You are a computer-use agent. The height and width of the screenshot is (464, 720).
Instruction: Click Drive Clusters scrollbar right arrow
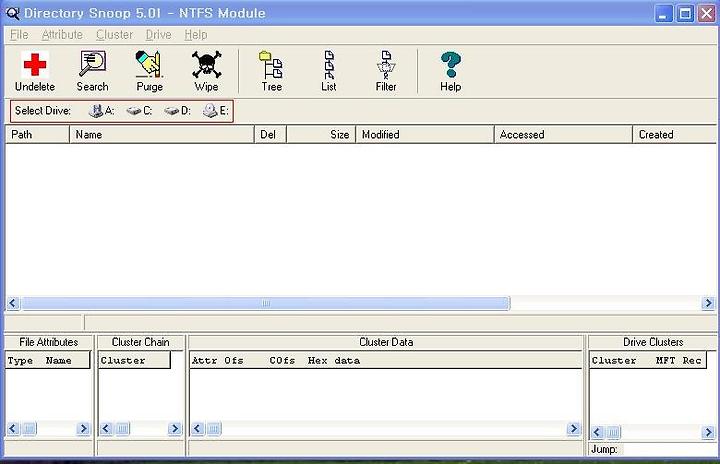(709, 432)
